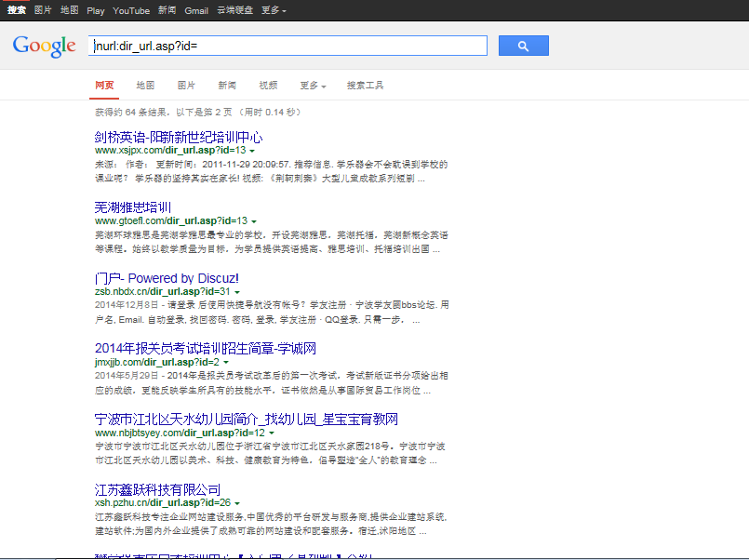
Task: Open Gmail in the top bar
Action: (196, 10)
